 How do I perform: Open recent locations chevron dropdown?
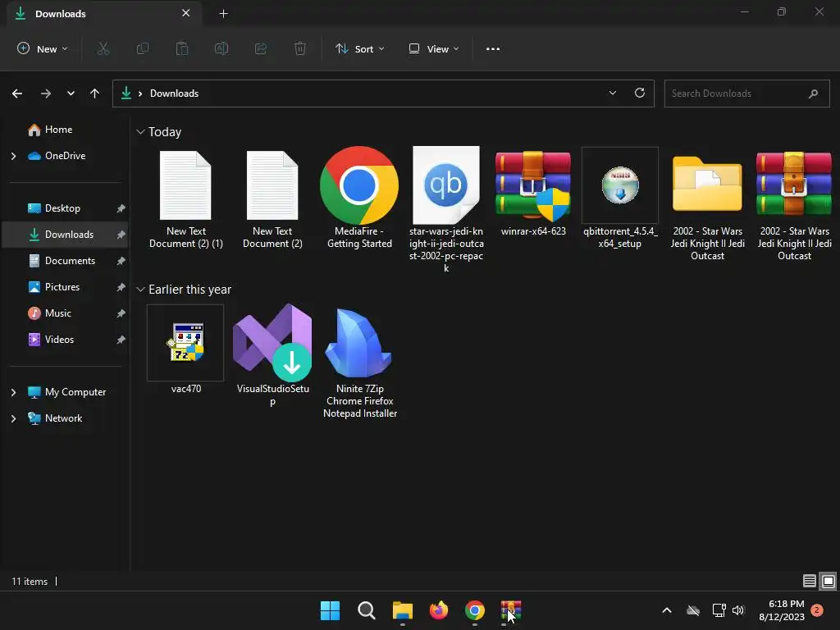tap(71, 94)
